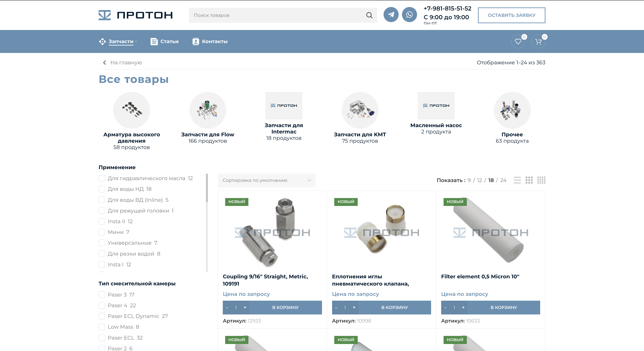The image size is (644, 351).
Task: Add Filter element 0,5 Micron to cart
Action: click(504, 307)
